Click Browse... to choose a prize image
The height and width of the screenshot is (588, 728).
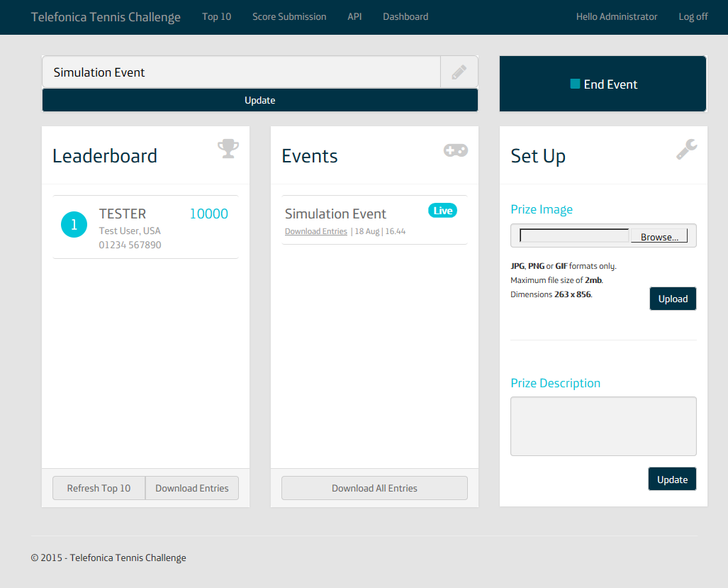point(659,237)
